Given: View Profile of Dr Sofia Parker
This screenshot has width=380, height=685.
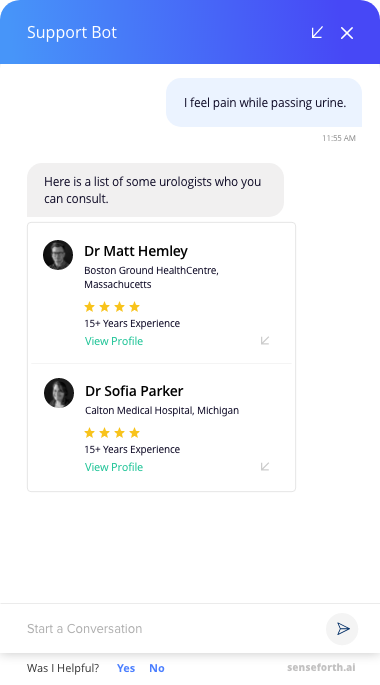Looking at the screenshot, I should click(114, 467).
